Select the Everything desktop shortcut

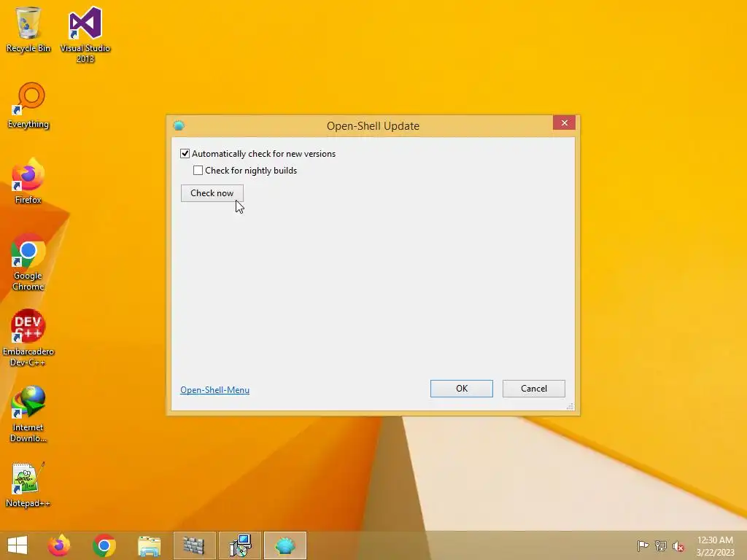tap(28, 106)
